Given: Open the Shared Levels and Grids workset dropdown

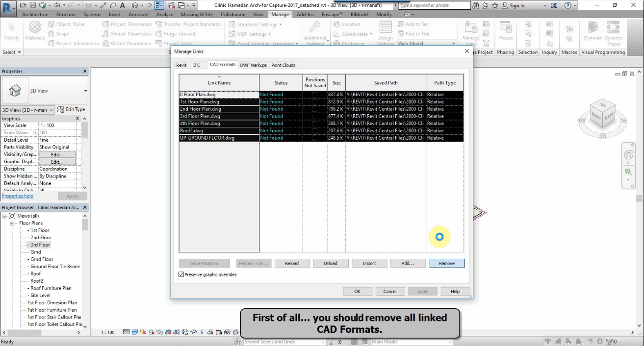Looking at the screenshot, I should 323,342.
